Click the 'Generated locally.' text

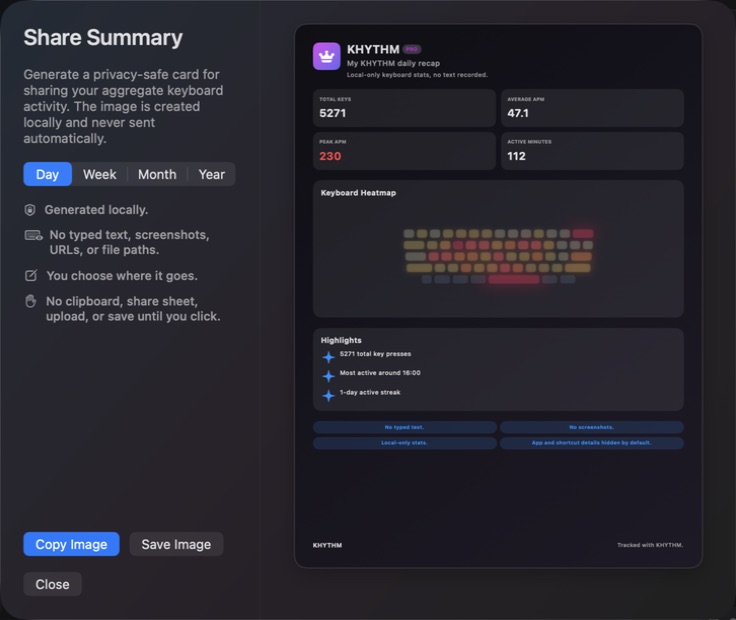coord(96,210)
